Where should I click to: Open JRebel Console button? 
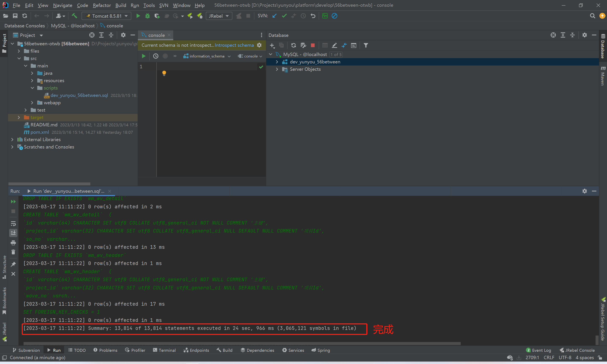pos(577,350)
